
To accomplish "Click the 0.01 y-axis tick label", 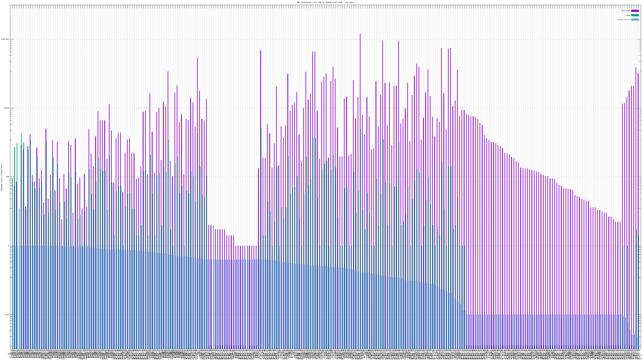I will pos(7,315).
